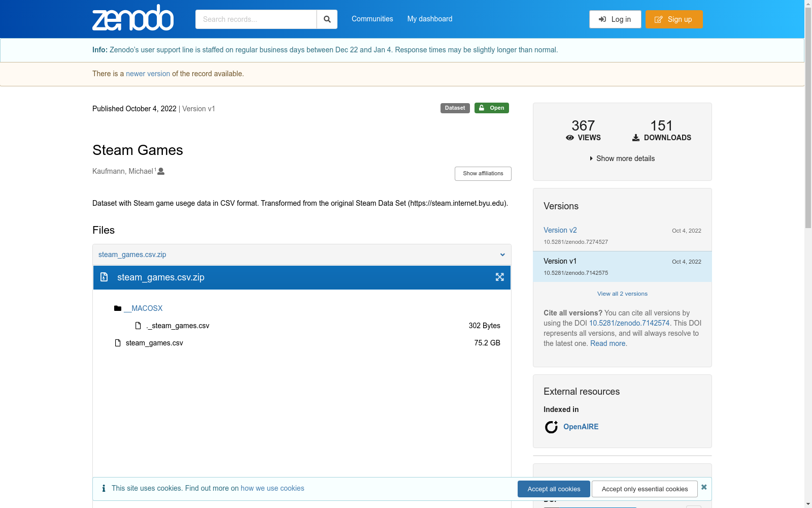Click the Dataset badge
Viewport: 812px width, 508px height.
pyautogui.click(x=455, y=108)
